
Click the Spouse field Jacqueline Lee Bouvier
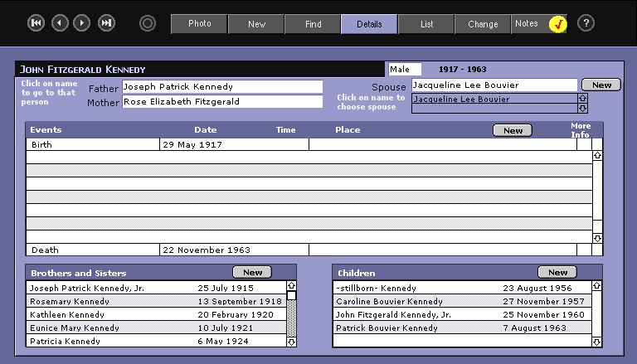[x=494, y=85]
